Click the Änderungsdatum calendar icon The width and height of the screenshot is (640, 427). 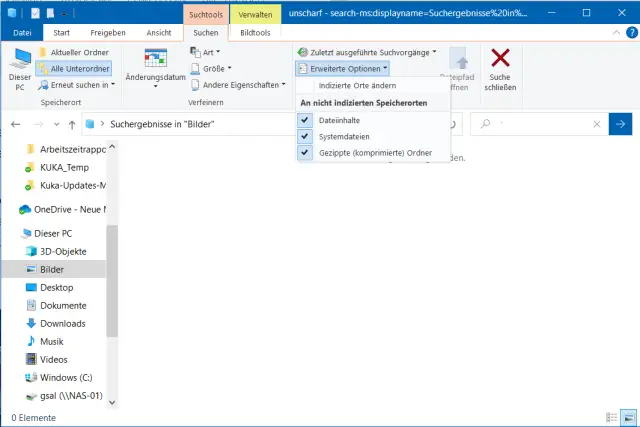coord(156,58)
